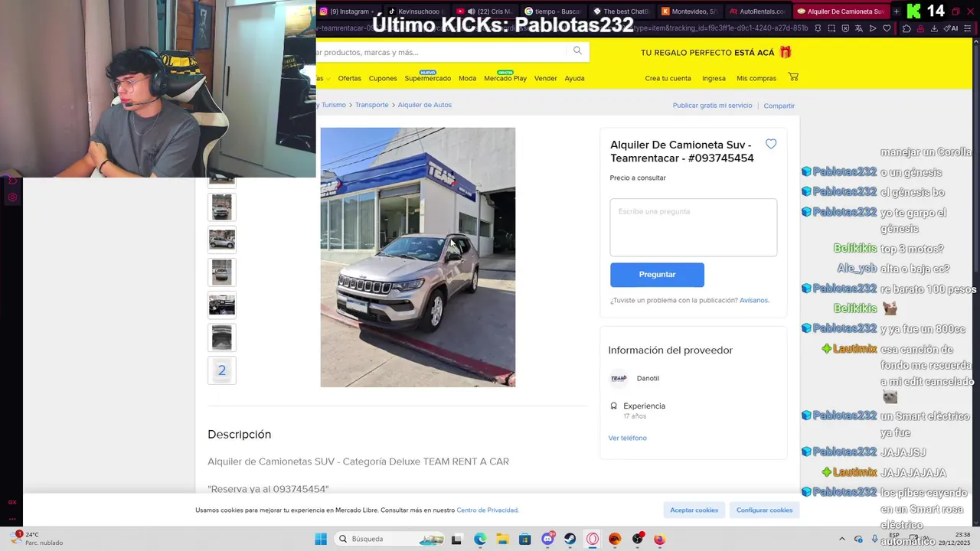Click Crea tu cuenta link
This screenshot has width=980, height=551.
(668, 78)
